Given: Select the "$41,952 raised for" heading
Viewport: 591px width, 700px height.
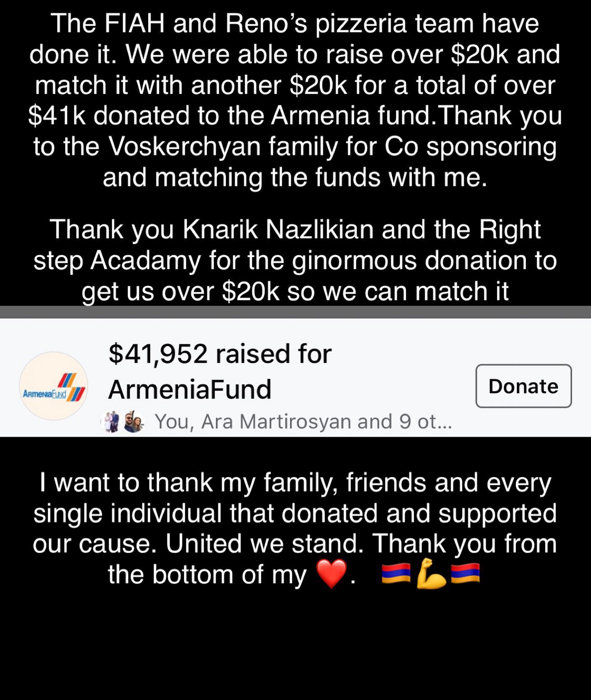Looking at the screenshot, I should pyautogui.click(x=220, y=354).
